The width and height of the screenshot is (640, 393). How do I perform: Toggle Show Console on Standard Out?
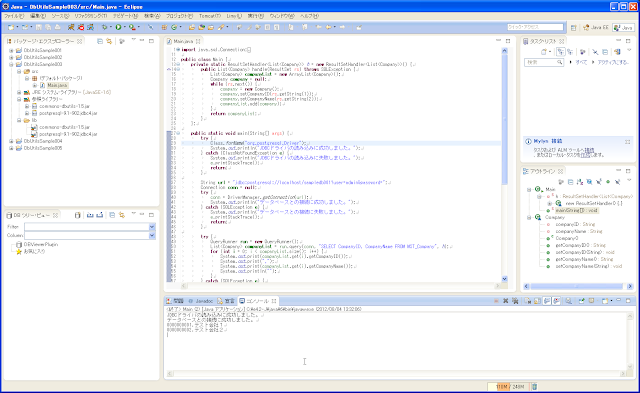[547, 301]
